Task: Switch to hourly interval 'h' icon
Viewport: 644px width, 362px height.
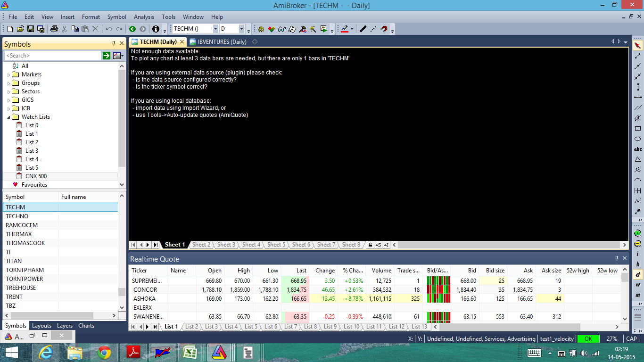Action: pyautogui.click(x=638, y=264)
